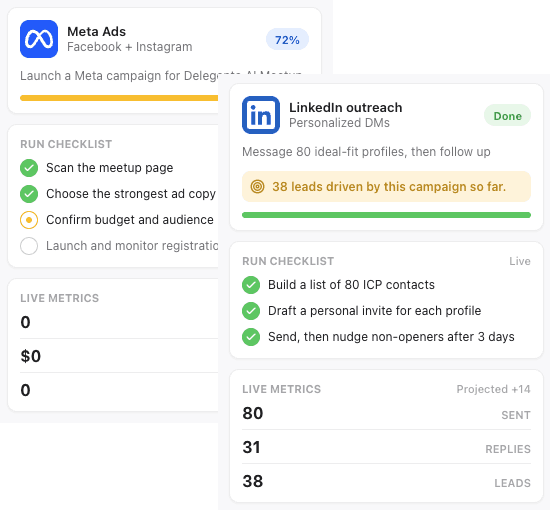Click the target icon in leads banner

[x=257, y=187]
